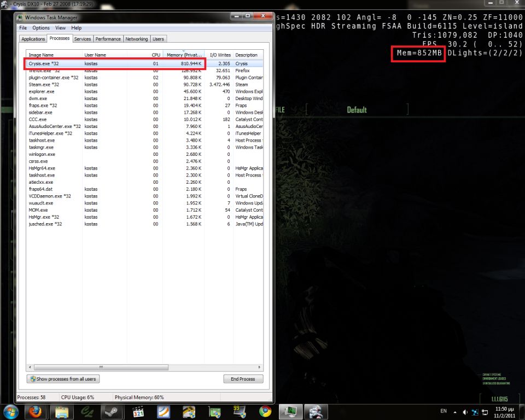Select the fraps64.dat process row

[144, 189]
